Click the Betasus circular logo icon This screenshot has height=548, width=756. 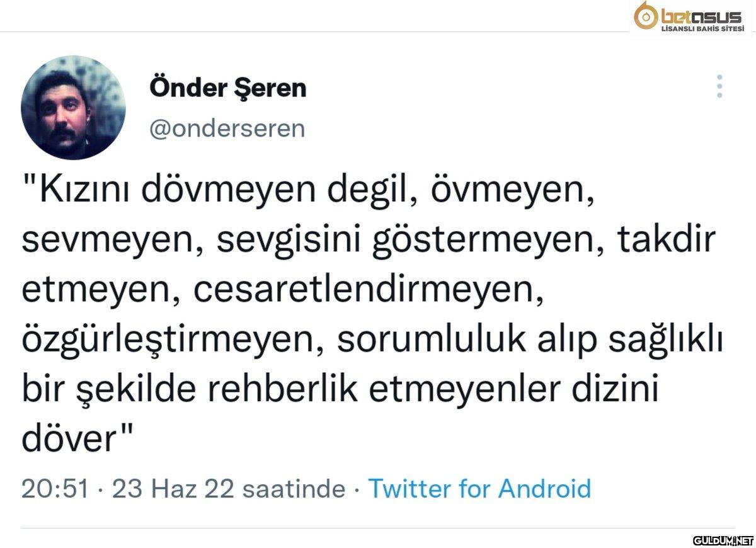(x=646, y=16)
